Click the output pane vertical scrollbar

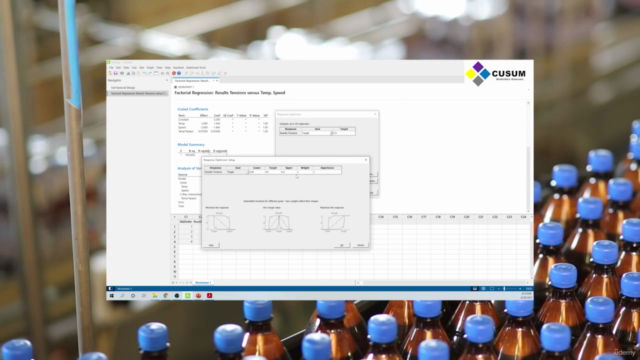528,156
